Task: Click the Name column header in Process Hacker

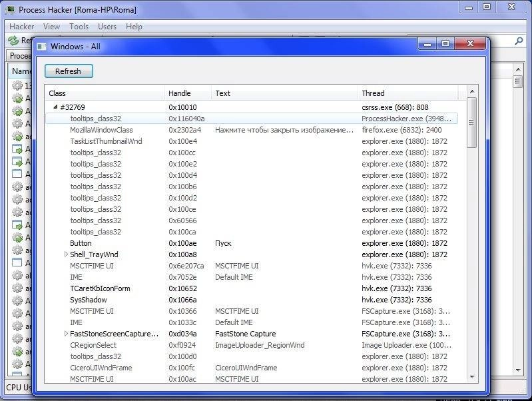Action: pyautogui.click(x=21, y=71)
